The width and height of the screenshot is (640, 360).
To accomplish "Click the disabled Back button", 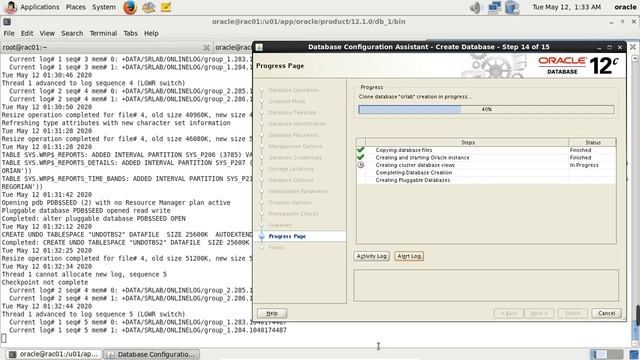I will tap(509, 313).
